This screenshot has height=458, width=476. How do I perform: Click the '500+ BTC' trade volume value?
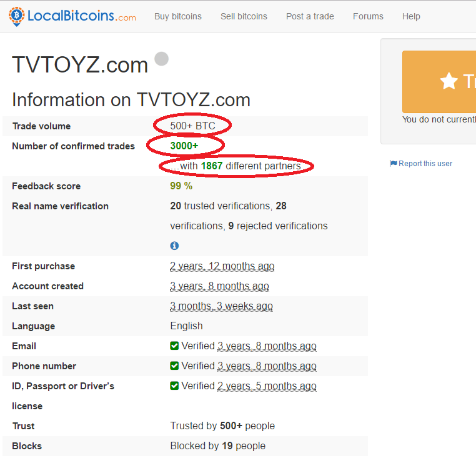point(193,126)
